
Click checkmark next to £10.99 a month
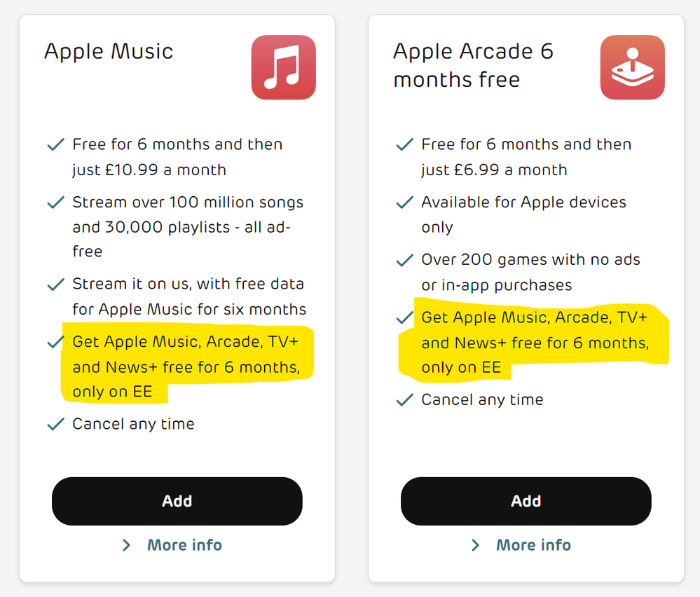56,144
